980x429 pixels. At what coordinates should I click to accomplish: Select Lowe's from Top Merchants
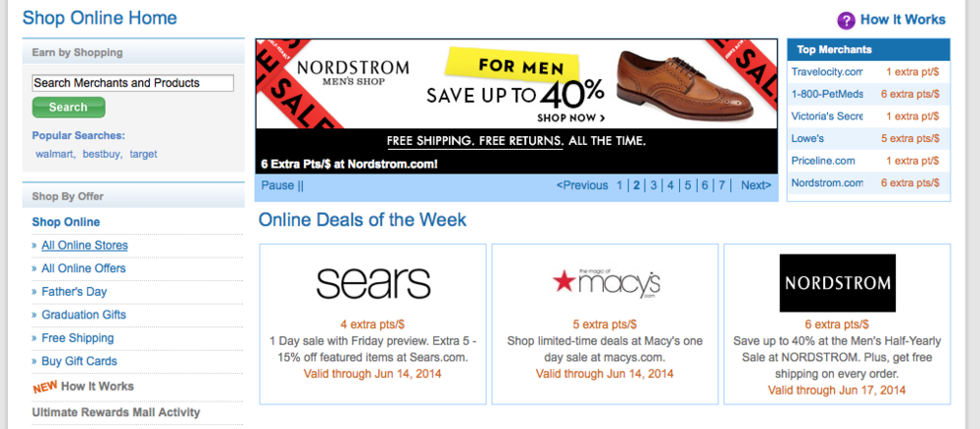pyautogui.click(x=808, y=138)
